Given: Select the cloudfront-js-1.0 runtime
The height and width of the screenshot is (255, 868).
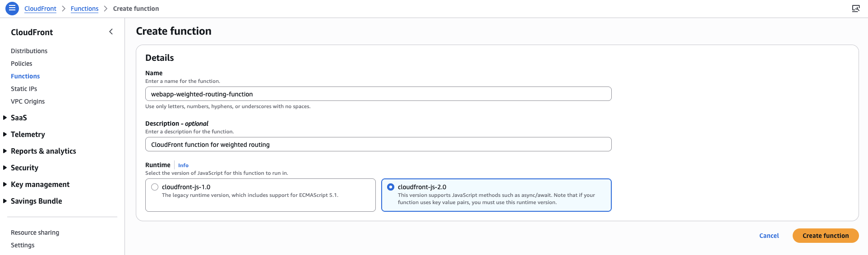Looking at the screenshot, I should point(155,187).
